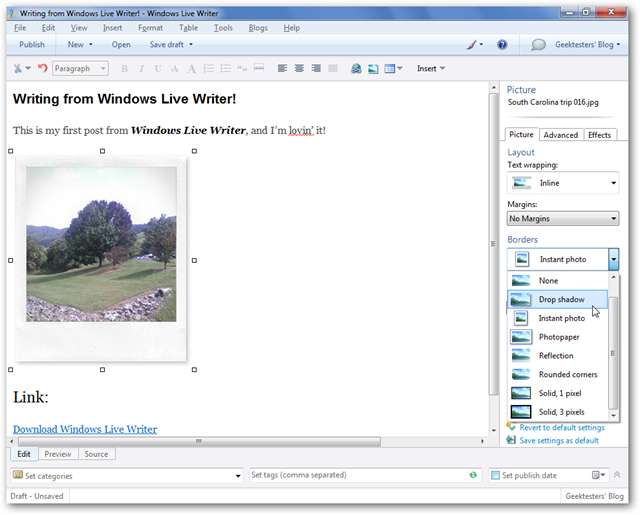Enable the Set publish date checkbox
Viewport: 640px width, 515px height.
[x=495, y=476]
